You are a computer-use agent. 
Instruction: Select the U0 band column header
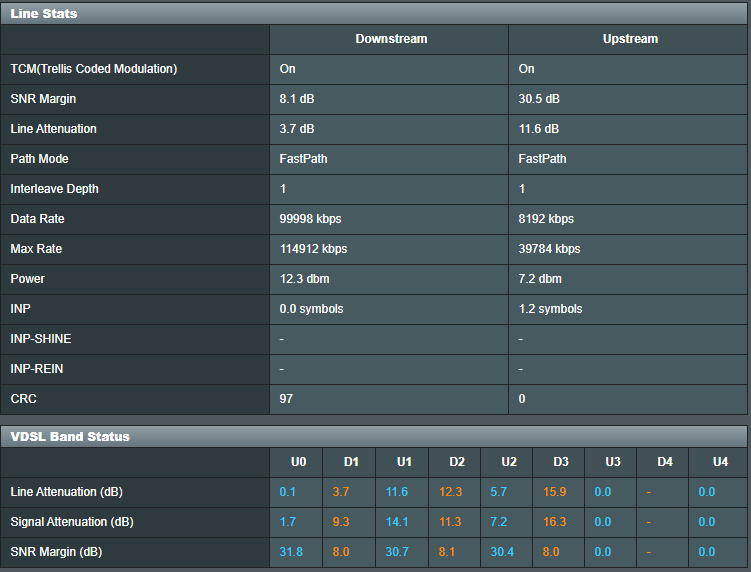click(x=298, y=462)
